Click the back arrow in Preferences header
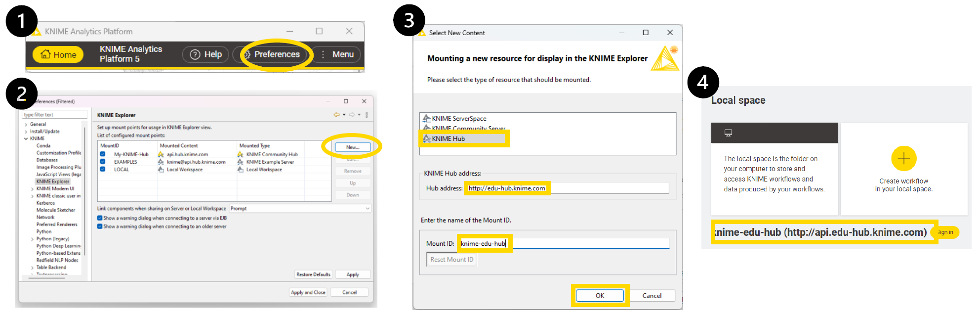The image size is (980, 317). [337, 115]
